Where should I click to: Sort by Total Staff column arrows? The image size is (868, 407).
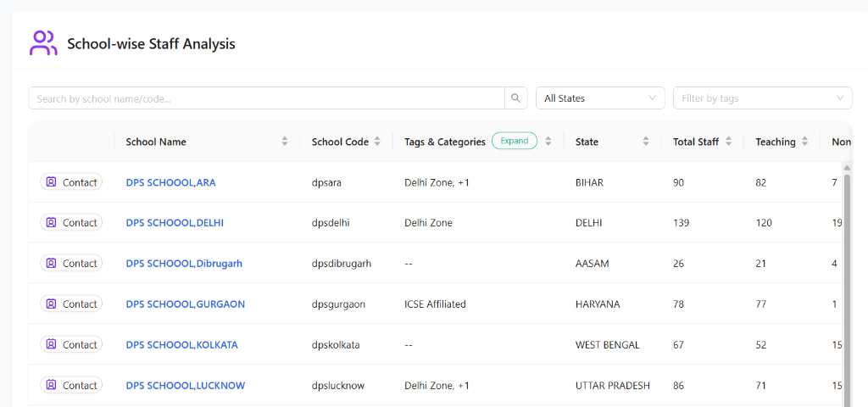point(728,142)
